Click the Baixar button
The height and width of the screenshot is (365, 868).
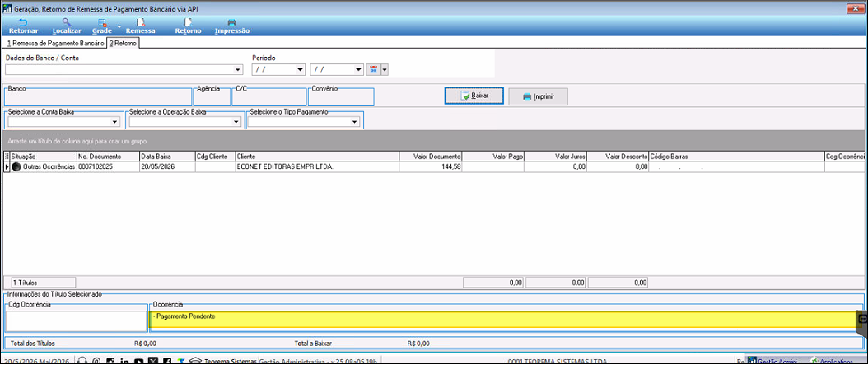474,96
